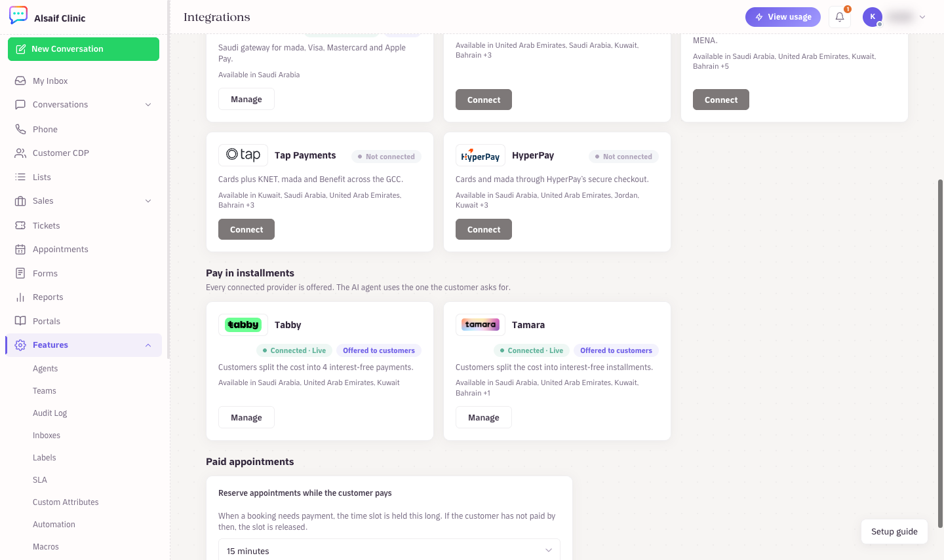Open the notifications bell
This screenshot has height=560, width=944.
point(840,17)
